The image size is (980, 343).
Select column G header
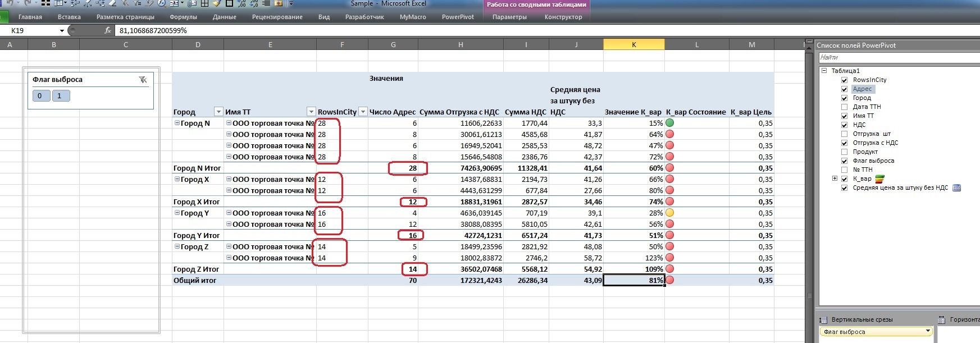coord(393,44)
